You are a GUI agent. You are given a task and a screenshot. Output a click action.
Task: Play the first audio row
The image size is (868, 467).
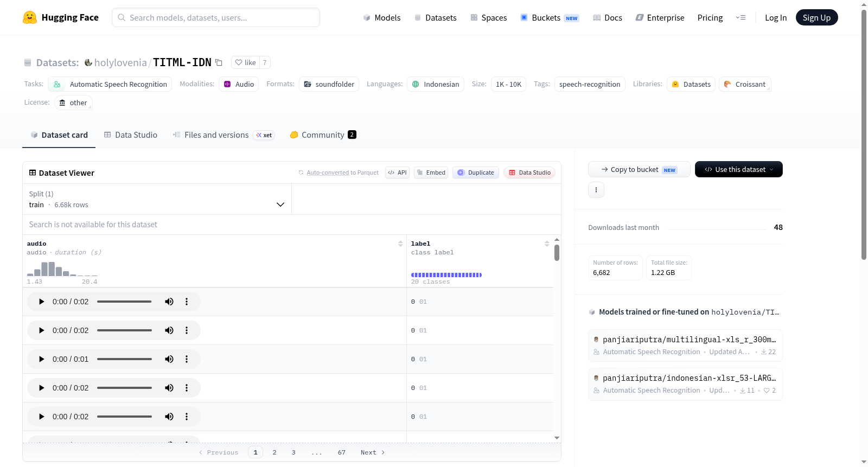tap(42, 302)
